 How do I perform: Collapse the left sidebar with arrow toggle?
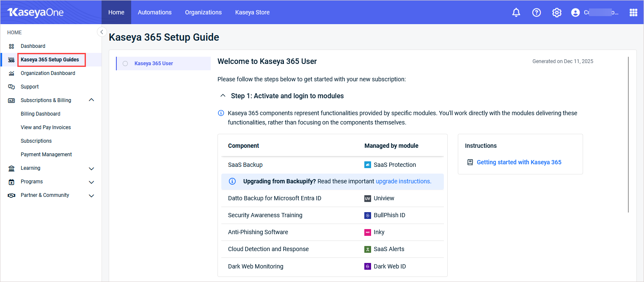102,32
